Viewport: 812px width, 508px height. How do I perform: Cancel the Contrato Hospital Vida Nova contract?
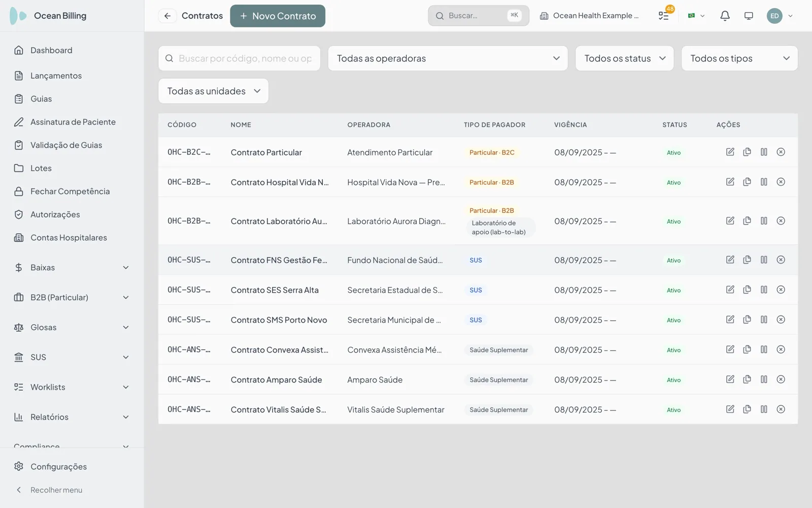point(781,182)
